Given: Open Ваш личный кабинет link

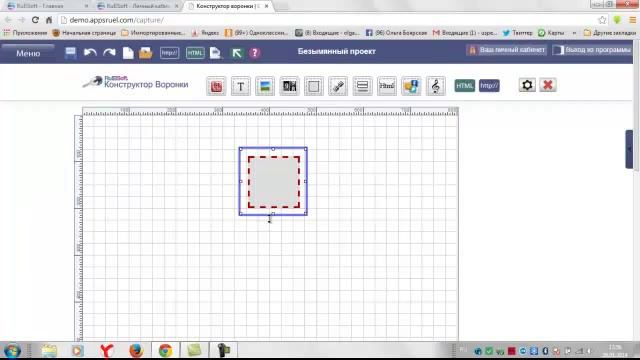Looking at the screenshot, I should tap(507, 50).
